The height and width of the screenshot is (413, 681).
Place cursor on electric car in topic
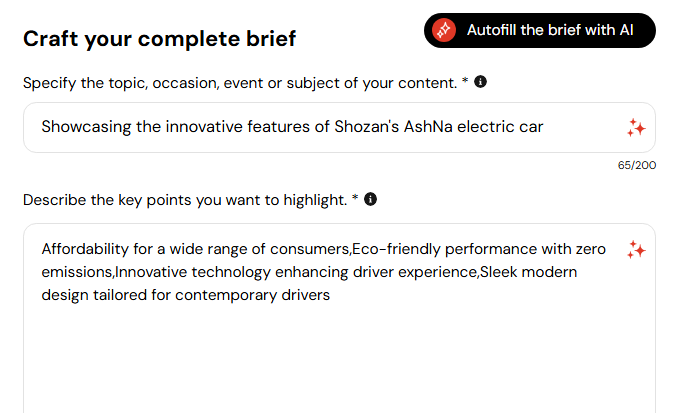point(500,127)
